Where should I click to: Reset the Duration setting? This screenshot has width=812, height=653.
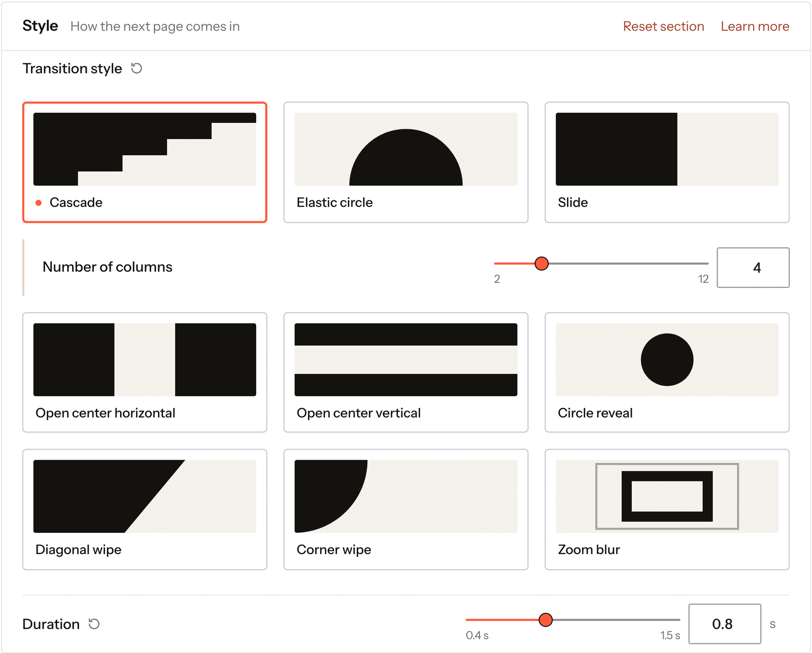pos(94,624)
